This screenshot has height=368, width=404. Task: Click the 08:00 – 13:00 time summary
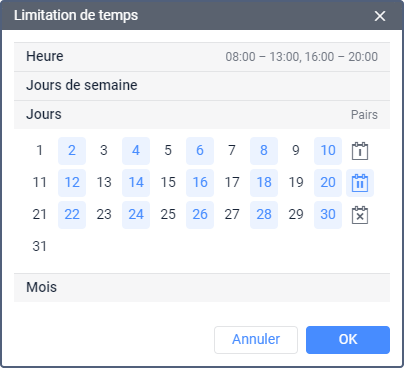pyautogui.click(x=262, y=57)
